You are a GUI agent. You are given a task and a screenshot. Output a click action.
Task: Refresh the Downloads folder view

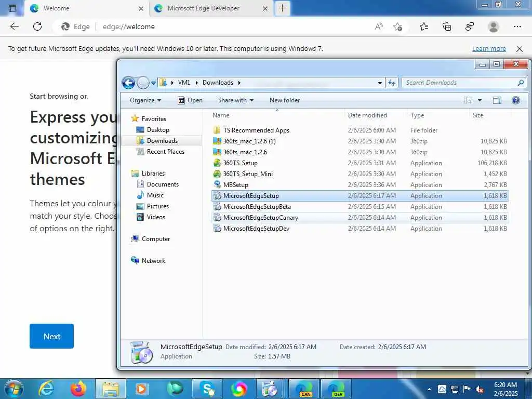click(392, 83)
